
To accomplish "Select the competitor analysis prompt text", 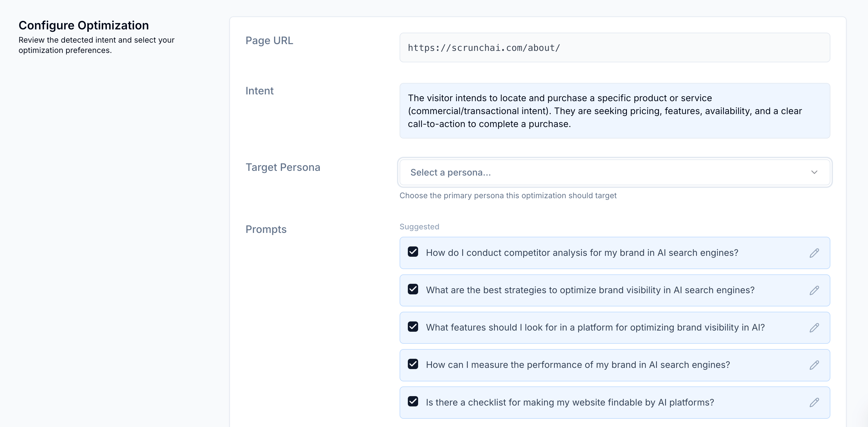I will 582,253.
